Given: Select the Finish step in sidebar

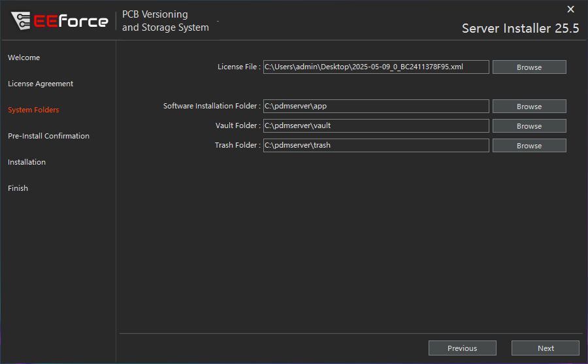Looking at the screenshot, I should 18,188.
